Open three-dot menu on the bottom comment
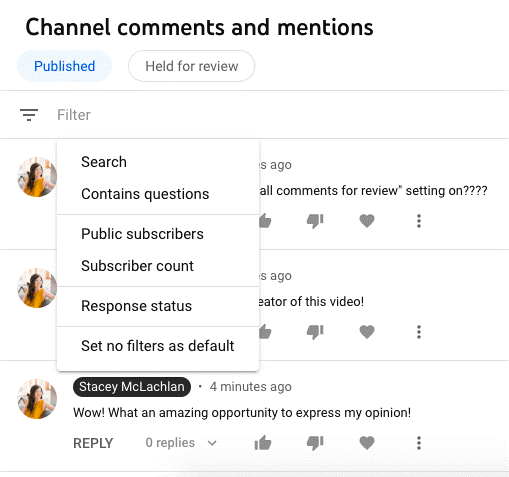The height and width of the screenshot is (477, 509). pos(419,443)
